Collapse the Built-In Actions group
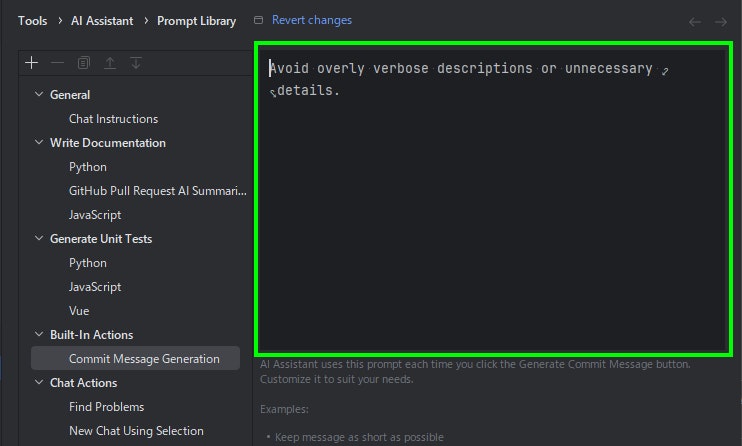742x446 pixels. (39, 334)
